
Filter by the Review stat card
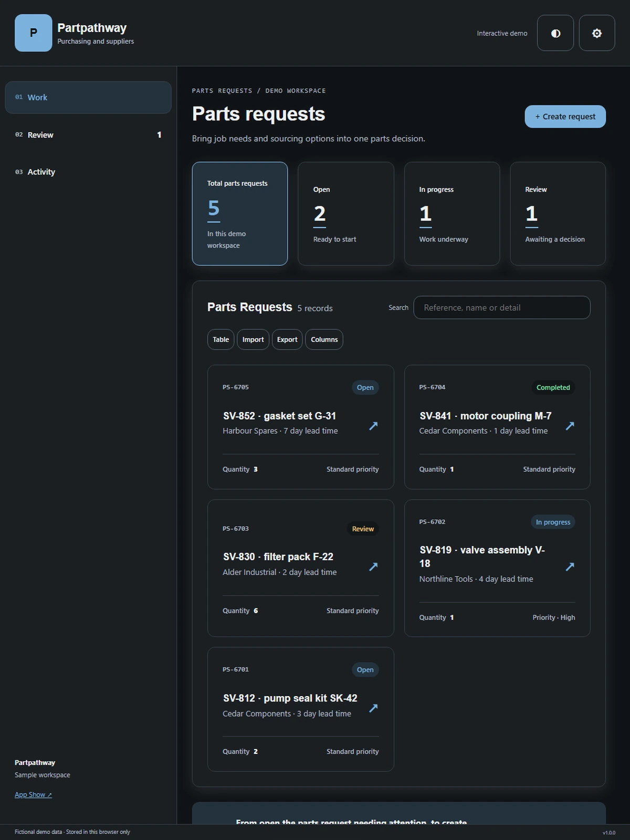pyautogui.click(x=558, y=214)
